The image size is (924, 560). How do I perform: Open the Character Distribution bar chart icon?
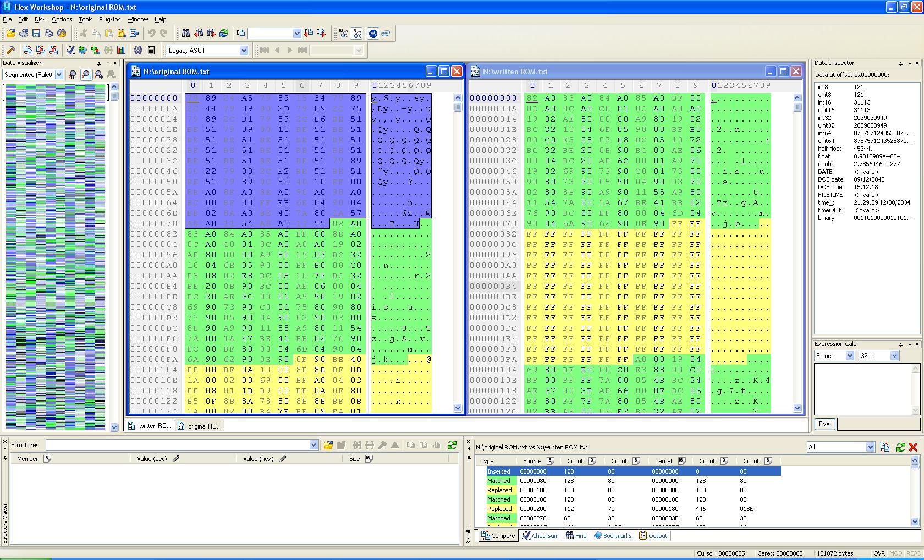tap(121, 50)
